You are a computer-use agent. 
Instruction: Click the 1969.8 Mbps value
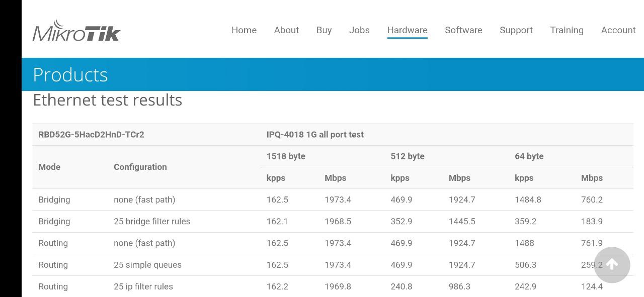click(338, 286)
